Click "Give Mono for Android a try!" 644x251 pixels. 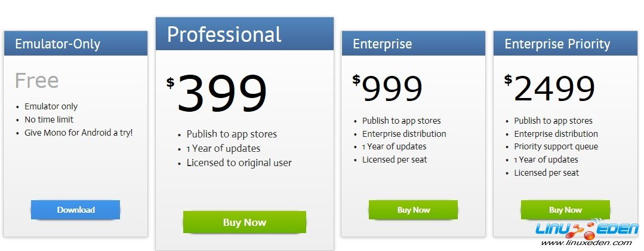click(x=78, y=132)
